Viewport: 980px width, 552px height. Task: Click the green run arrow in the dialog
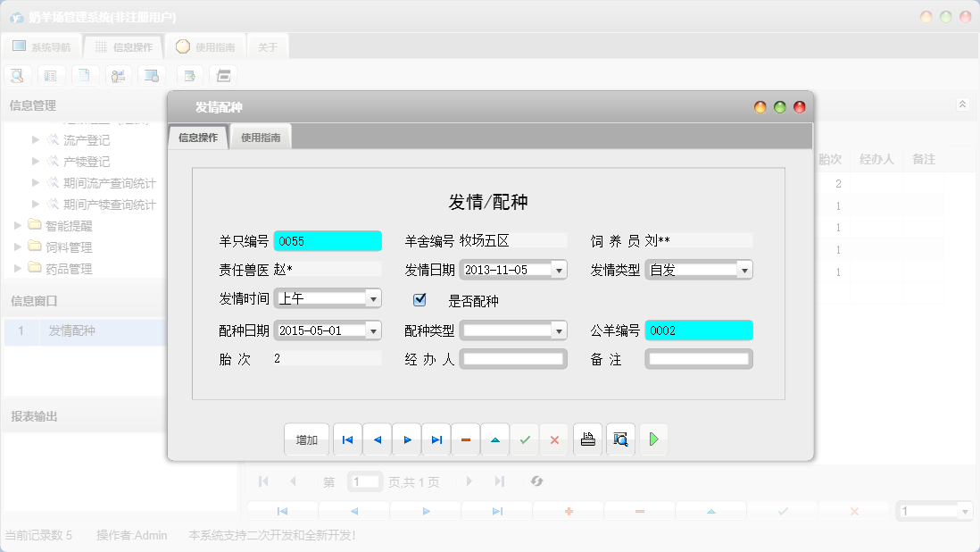pyautogui.click(x=653, y=439)
